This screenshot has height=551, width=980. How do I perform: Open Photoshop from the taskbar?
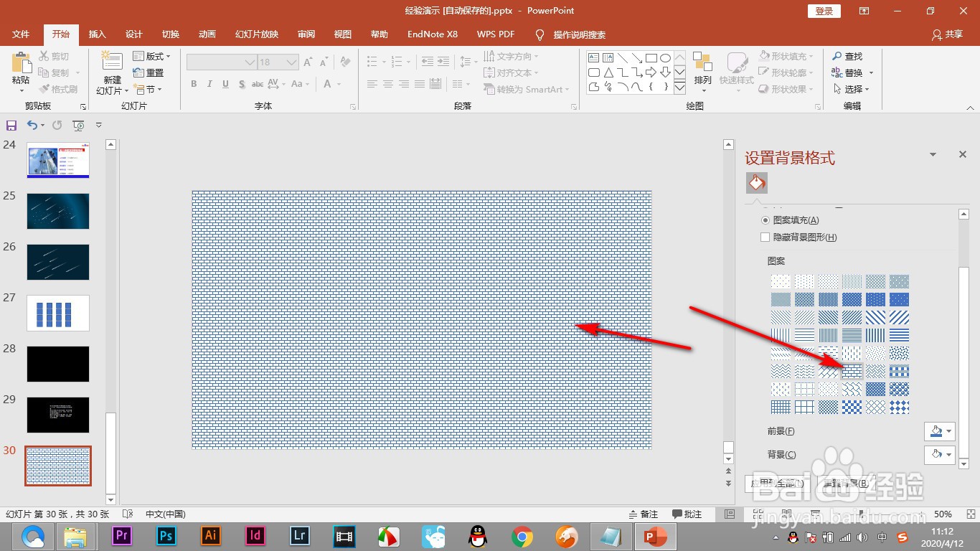coord(166,535)
